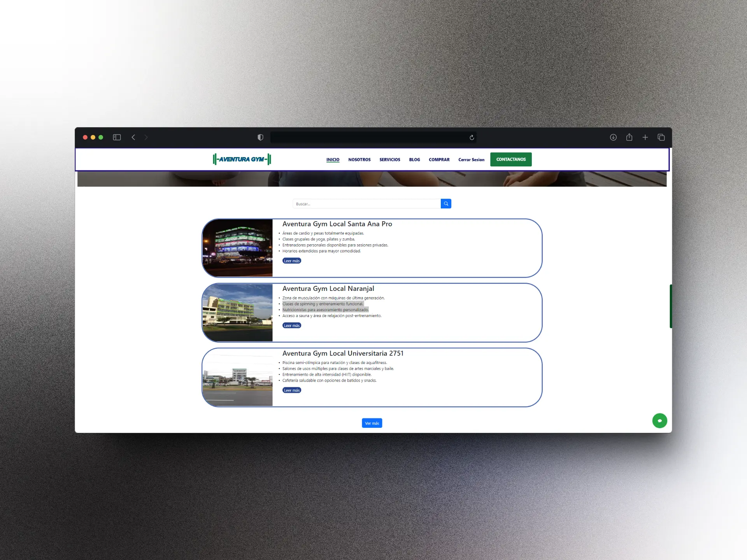747x560 pixels.
Task: Click Leer más under Local Naranjal
Action: (292, 325)
